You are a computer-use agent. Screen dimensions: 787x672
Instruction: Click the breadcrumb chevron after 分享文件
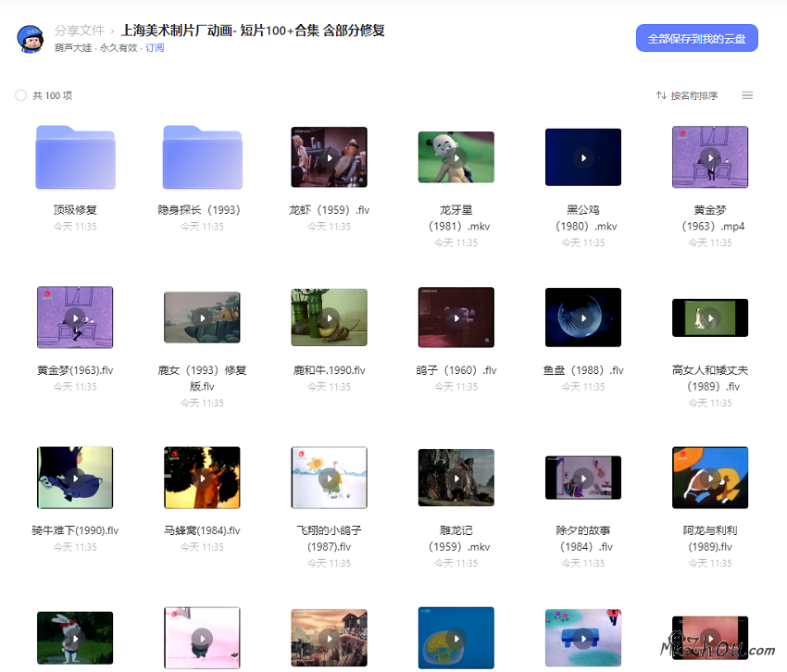tap(110, 31)
